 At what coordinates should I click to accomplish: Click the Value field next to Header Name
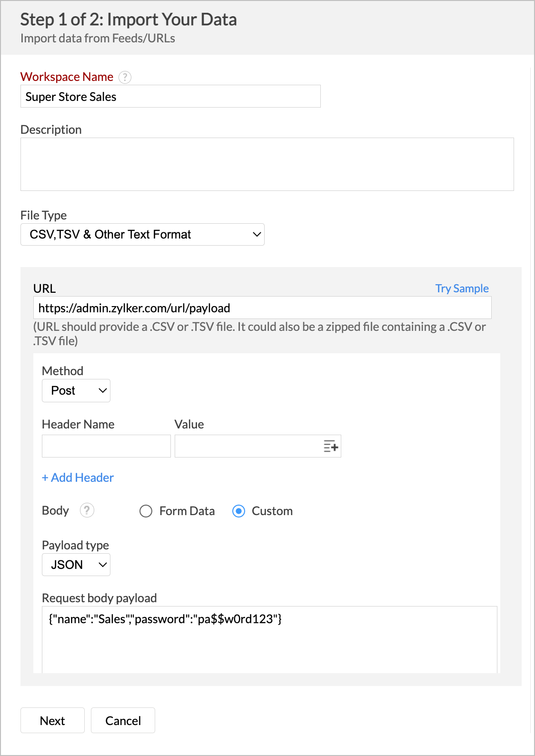[x=248, y=446]
